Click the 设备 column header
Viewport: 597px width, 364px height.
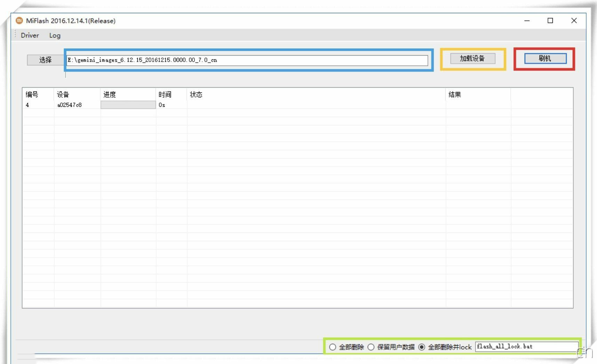pos(77,95)
